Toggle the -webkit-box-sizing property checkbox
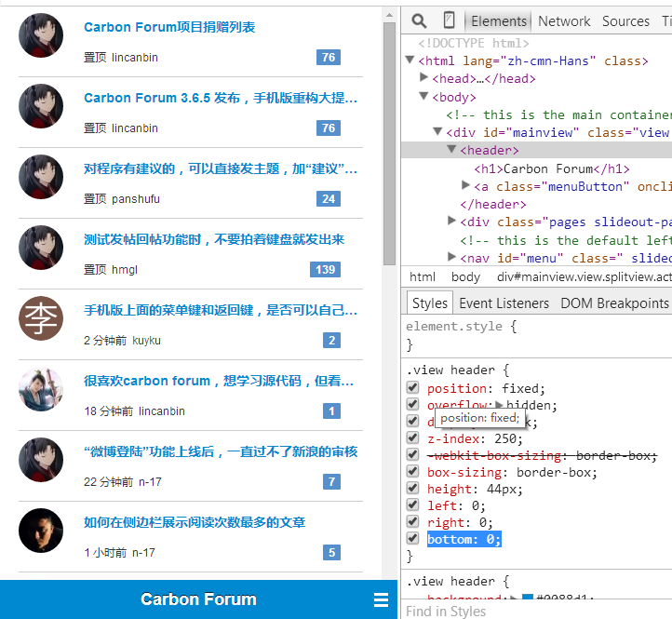672x619 pixels. tap(412, 454)
